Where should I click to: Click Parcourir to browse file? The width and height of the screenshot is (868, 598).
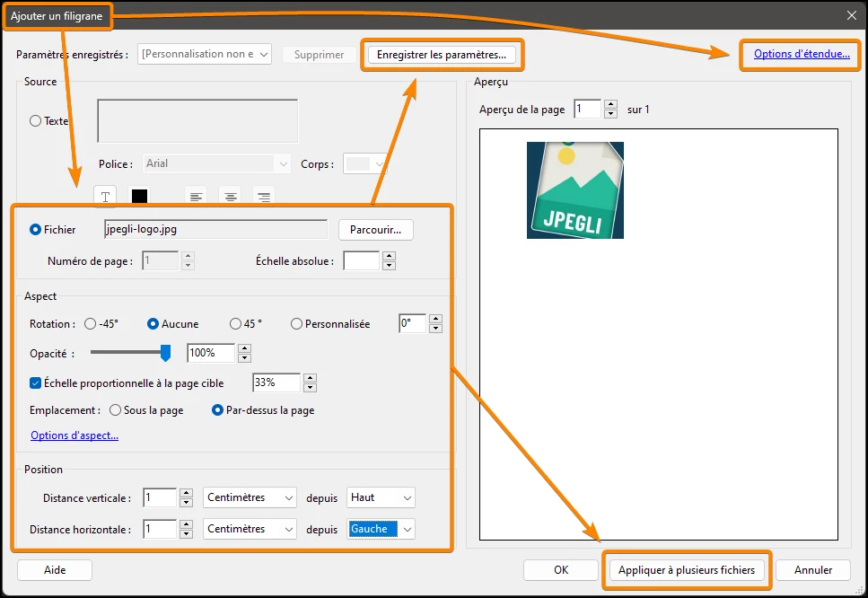[376, 230]
